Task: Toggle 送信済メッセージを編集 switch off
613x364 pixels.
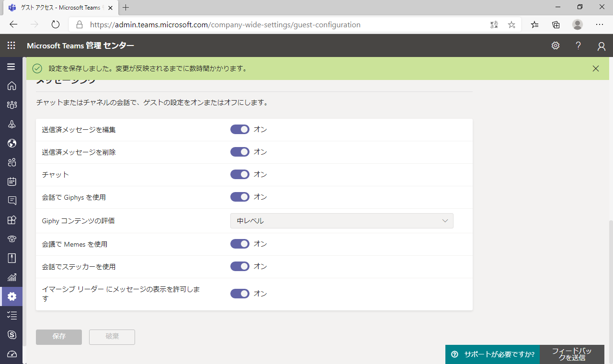Action: (x=240, y=129)
